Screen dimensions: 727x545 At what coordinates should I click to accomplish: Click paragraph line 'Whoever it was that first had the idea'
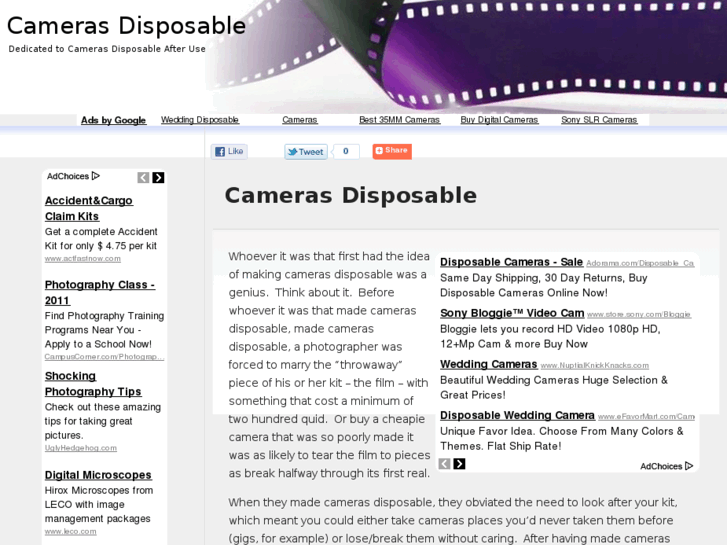329,256
